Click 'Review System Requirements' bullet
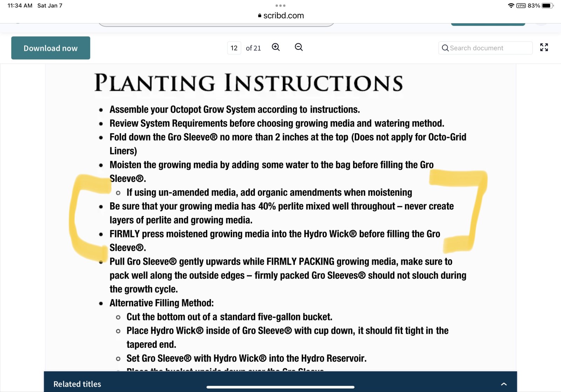Image resolution: width=561 pixels, height=392 pixels. point(277,123)
